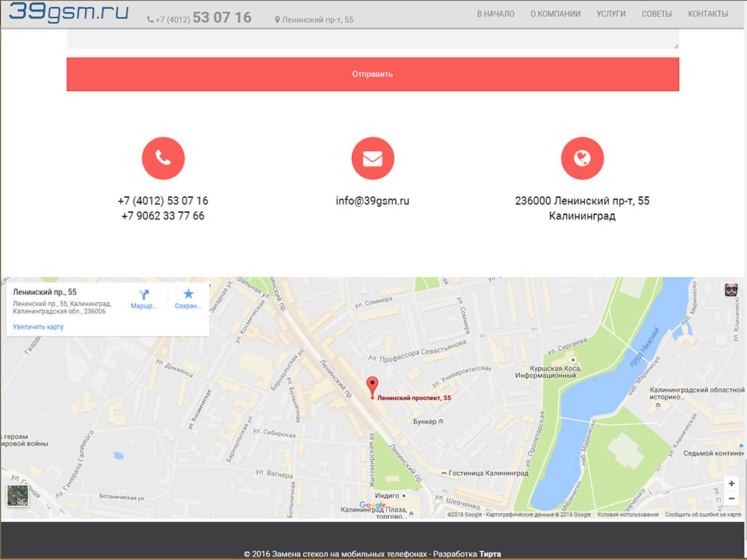The image size is (747, 560).
Task: Click the textarea resize handle corner
Action: (x=675, y=46)
